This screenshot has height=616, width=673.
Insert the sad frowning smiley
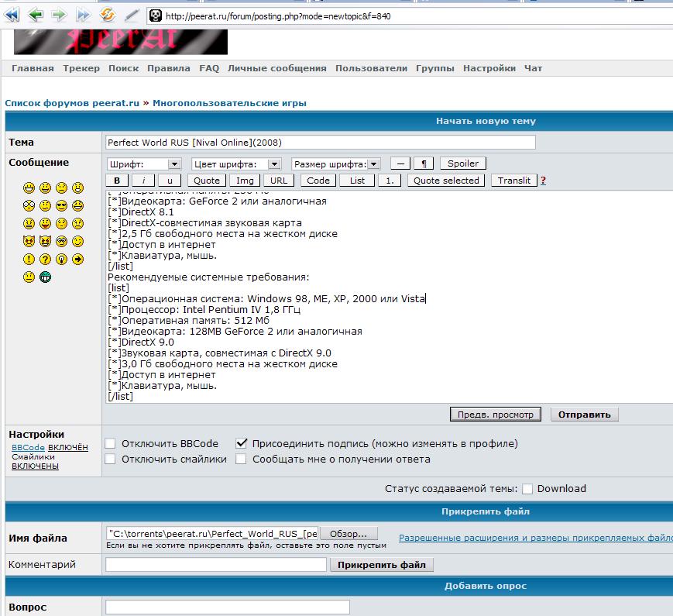61,188
